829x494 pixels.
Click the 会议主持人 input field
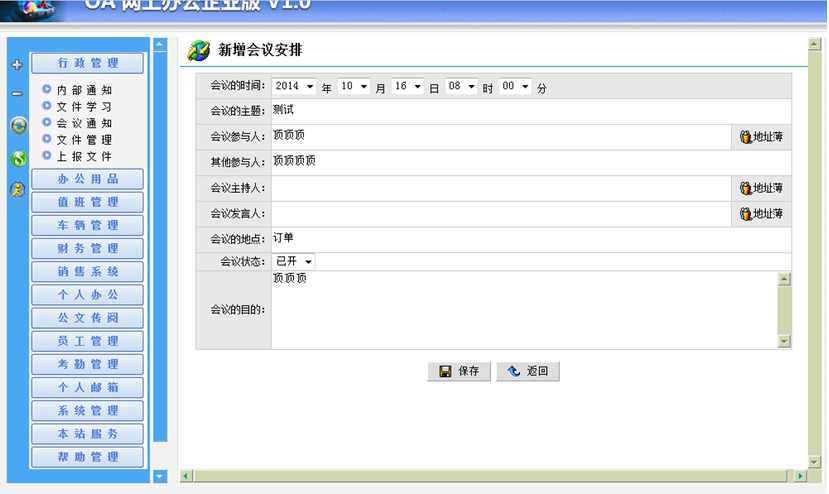coord(500,188)
